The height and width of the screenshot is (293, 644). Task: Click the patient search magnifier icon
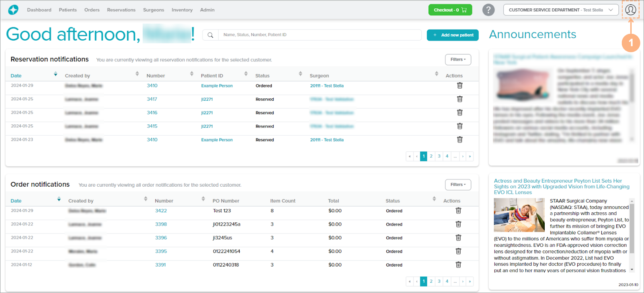pyautogui.click(x=210, y=35)
